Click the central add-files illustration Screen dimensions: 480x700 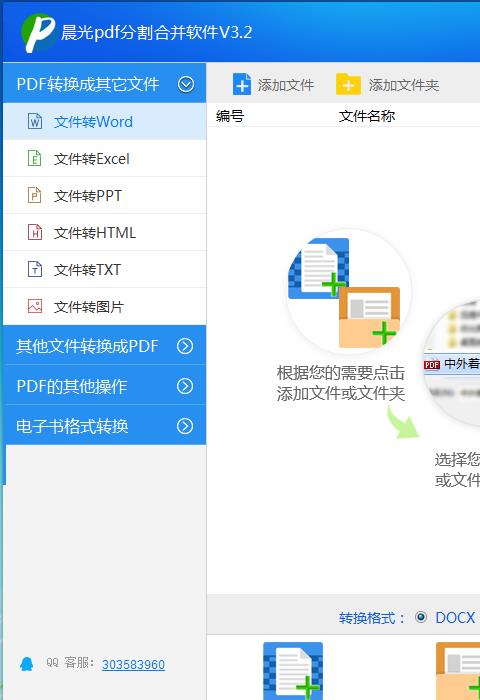[x=348, y=292]
